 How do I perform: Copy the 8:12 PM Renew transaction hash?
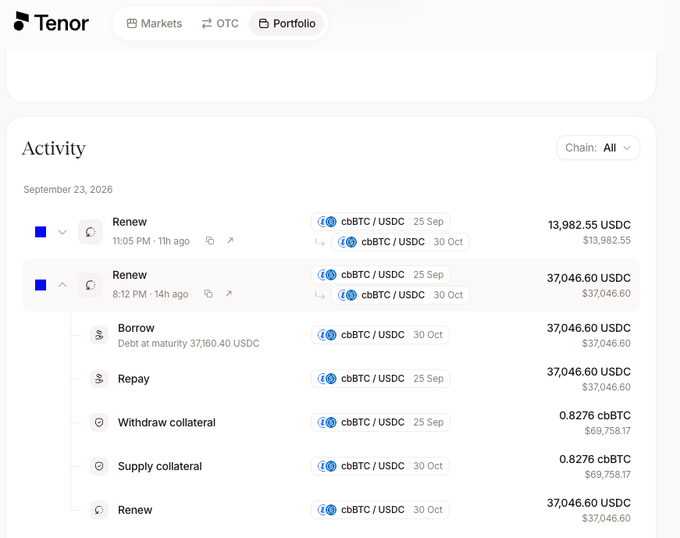tap(209, 294)
